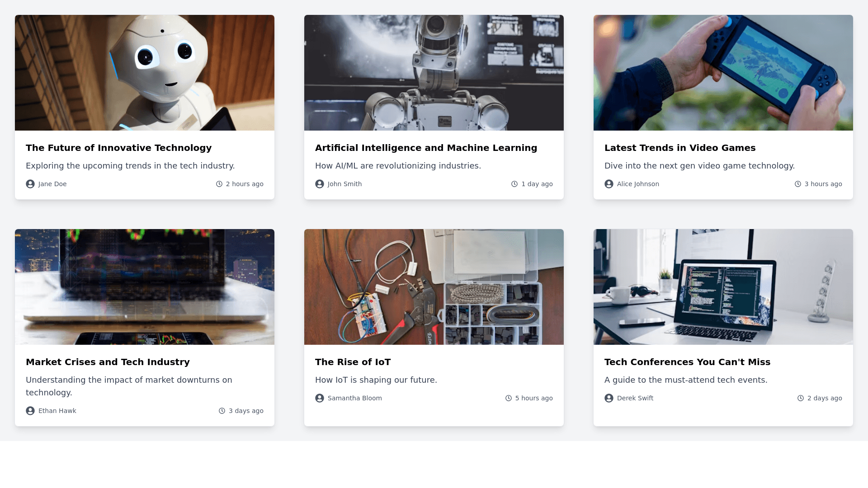Select The Rise of IoT headline

(353, 362)
